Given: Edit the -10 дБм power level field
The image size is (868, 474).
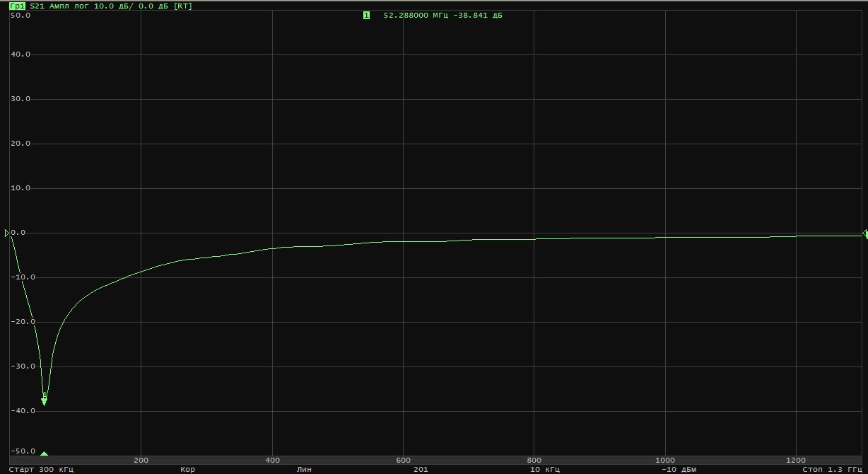Looking at the screenshot, I should click(x=679, y=469).
